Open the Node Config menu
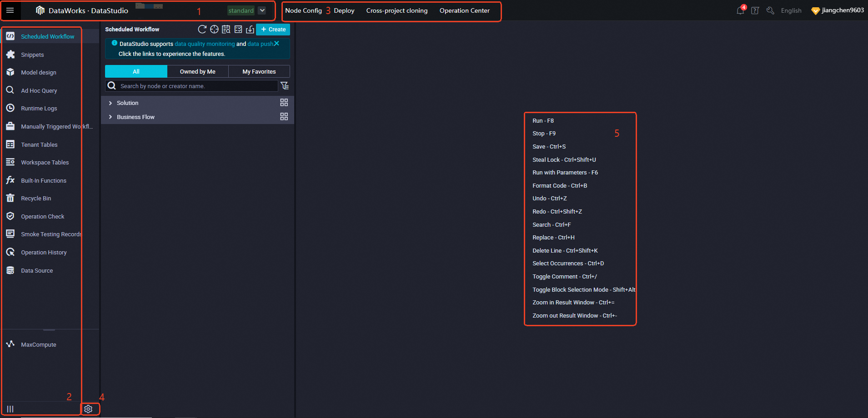 coord(303,10)
